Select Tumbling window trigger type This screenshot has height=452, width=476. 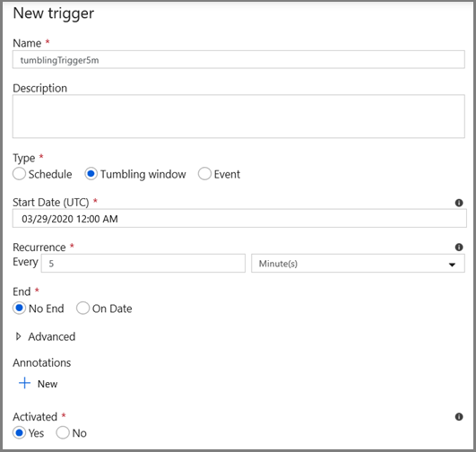pyautogui.click(x=91, y=174)
